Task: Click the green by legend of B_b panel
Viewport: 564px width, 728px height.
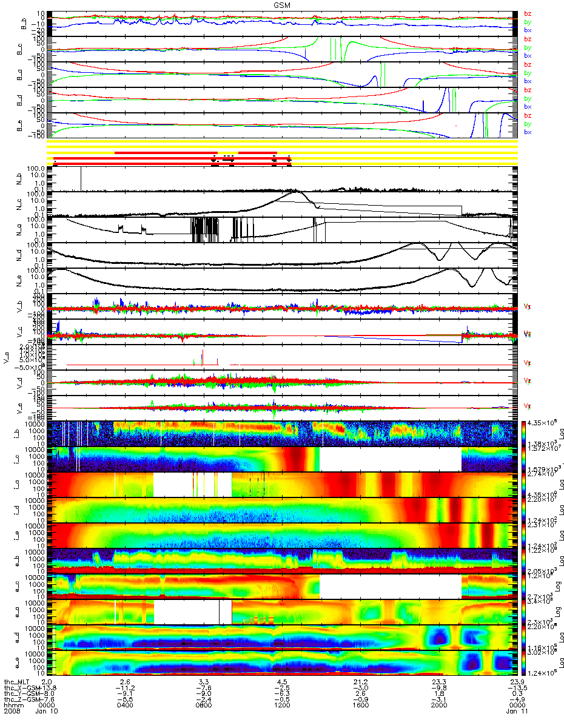Action: pyautogui.click(x=528, y=22)
